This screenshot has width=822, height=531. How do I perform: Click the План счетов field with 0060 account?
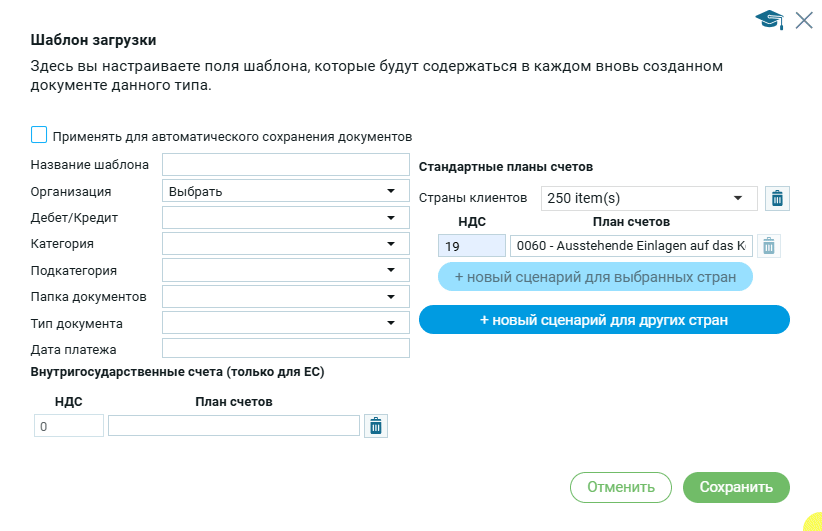[x=630, y=246]
